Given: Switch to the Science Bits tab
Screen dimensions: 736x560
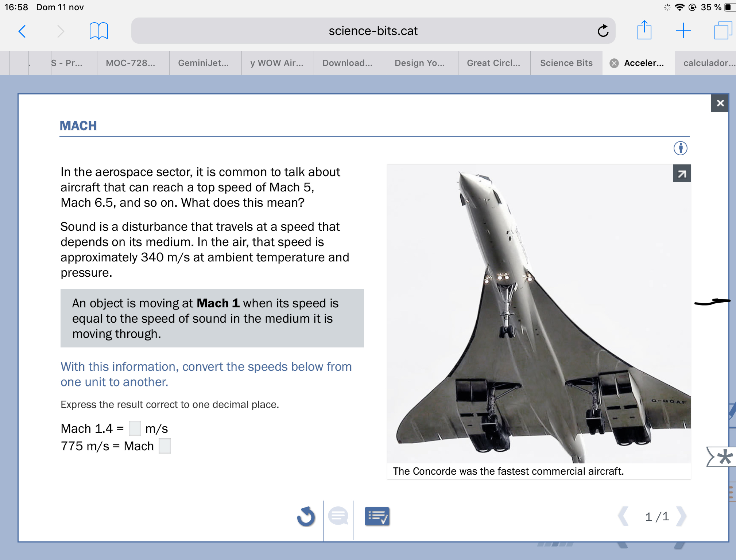Looking at the screenshot, I should [566, 63].
